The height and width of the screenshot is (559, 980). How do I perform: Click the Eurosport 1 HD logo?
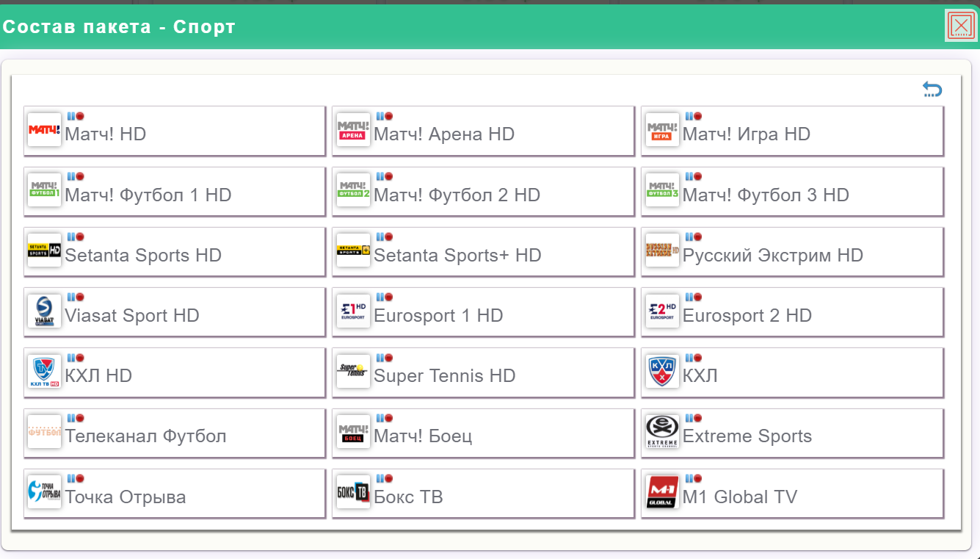[353, 311]
